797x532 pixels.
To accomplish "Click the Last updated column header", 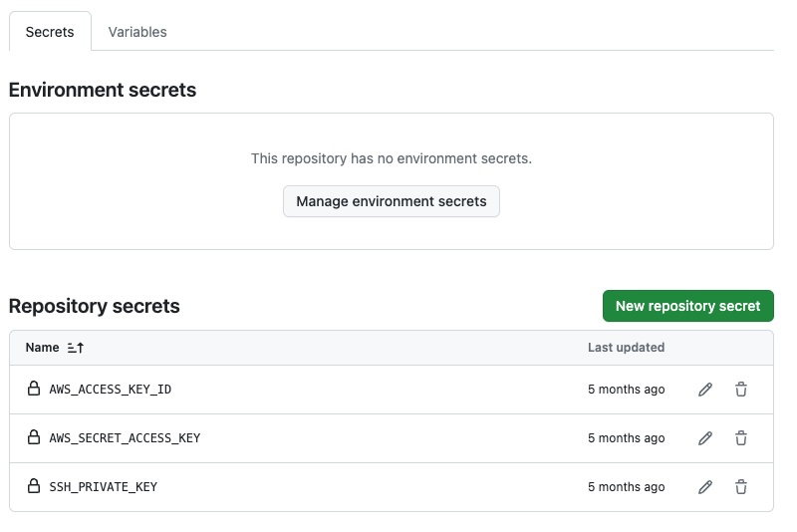I will tap(626, 348).
